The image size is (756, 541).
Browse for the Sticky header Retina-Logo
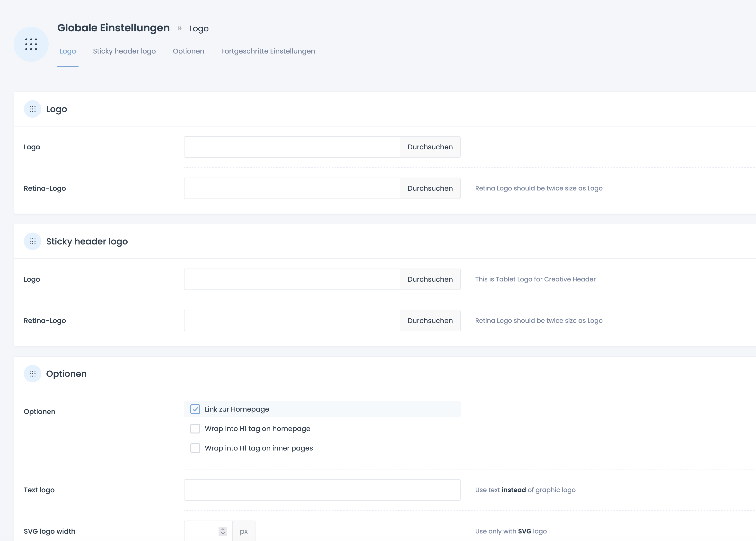(x=430, y=320)
